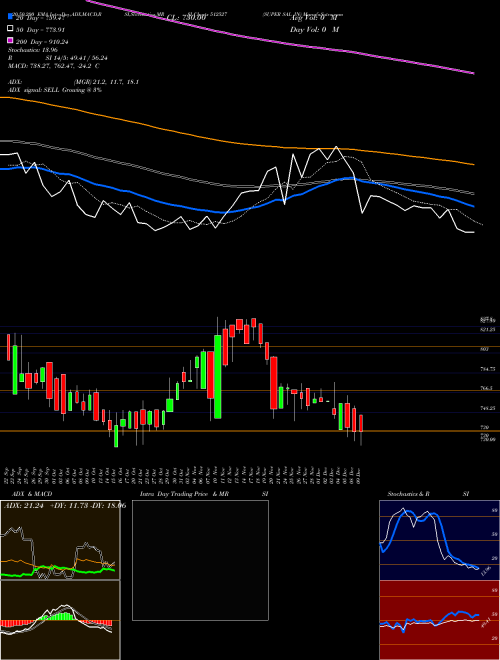Click the 'Stochastics & R' panel title
The width and height of the screenshot is (500, 660).
pyautogui.click(x=408, y=494)
